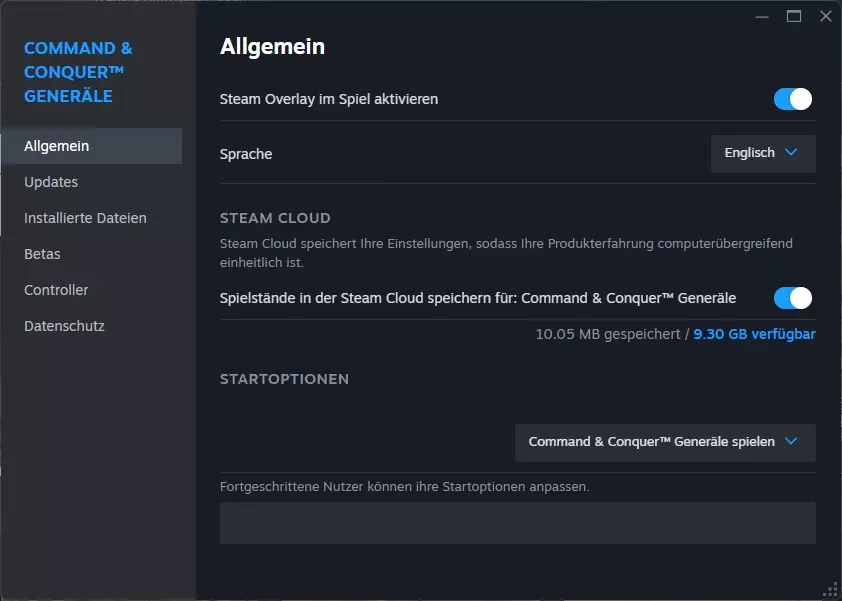The image size is (842, 601).
Task: Toggle Steam Overlay im Spiel aktivieren switch
Action: point(793,99)
